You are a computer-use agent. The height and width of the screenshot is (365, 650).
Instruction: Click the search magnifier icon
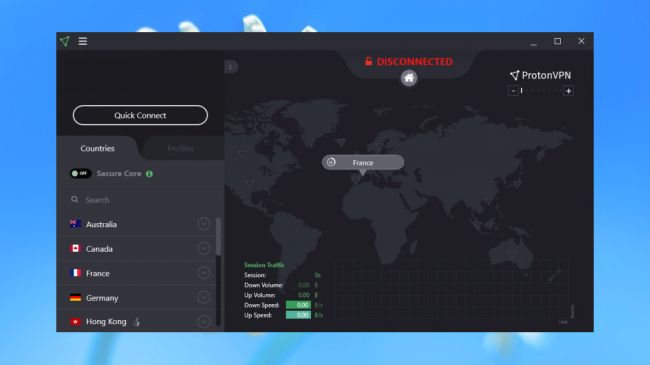[x=75, y=200]
